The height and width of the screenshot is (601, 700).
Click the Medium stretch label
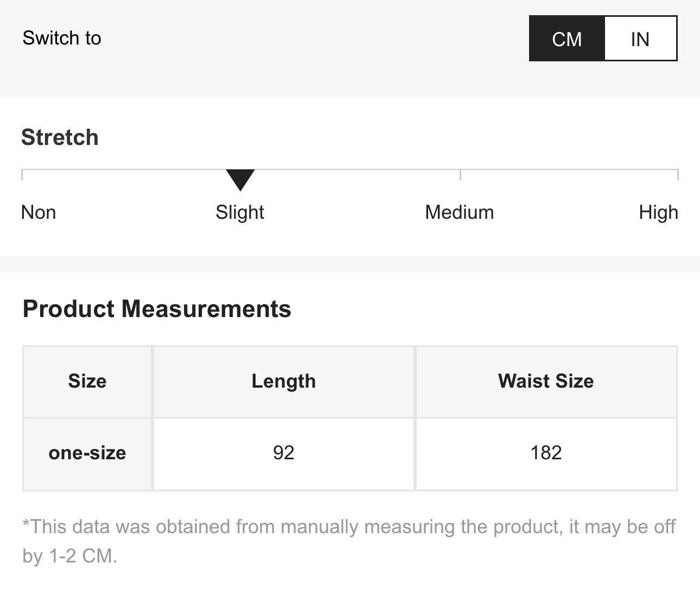click(459, 212)
